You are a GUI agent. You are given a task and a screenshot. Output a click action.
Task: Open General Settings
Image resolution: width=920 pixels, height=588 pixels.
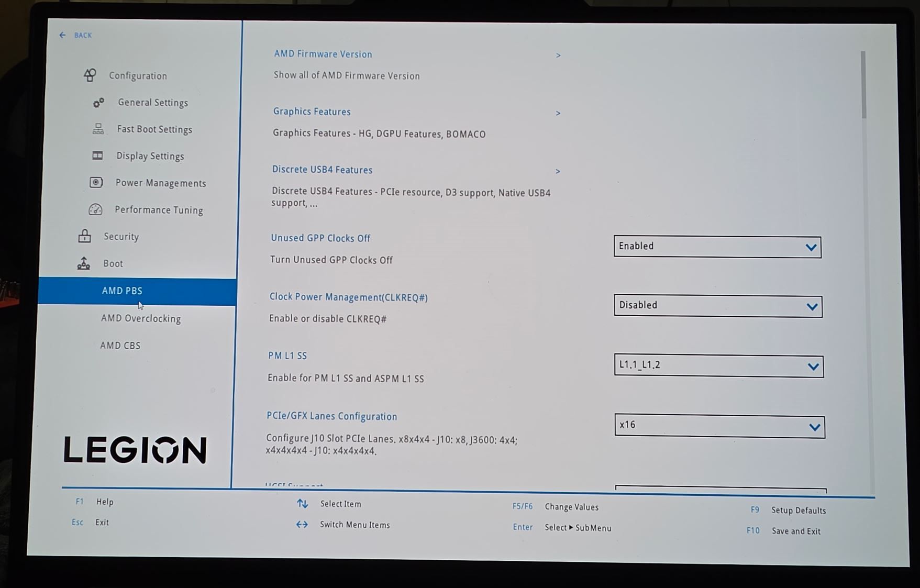coord(153,103)
